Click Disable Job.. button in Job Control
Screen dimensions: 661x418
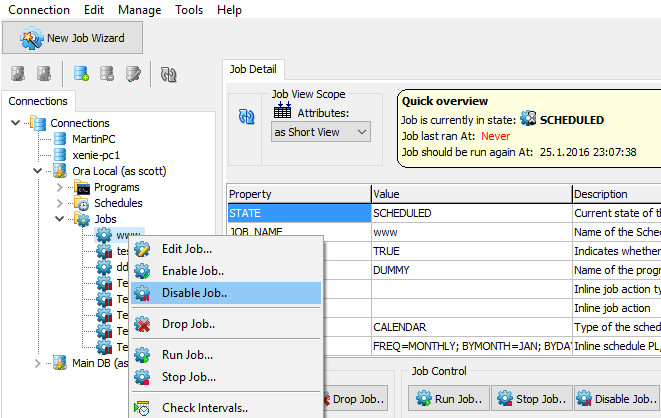click(x=616, y=399)
